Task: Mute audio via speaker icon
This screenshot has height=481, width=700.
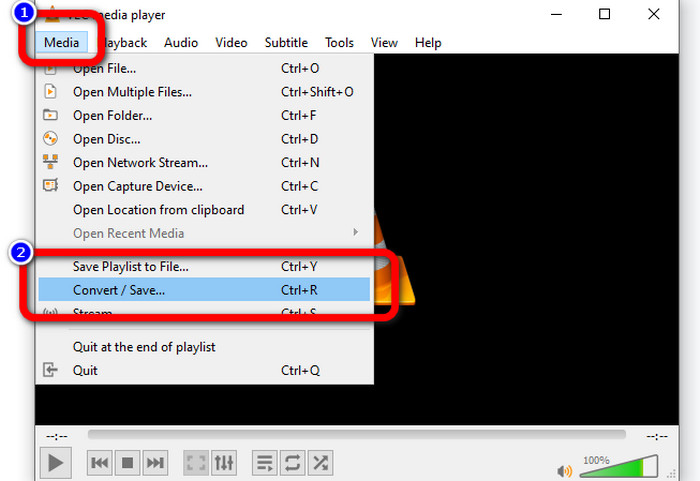Action: tap(566, 469)
